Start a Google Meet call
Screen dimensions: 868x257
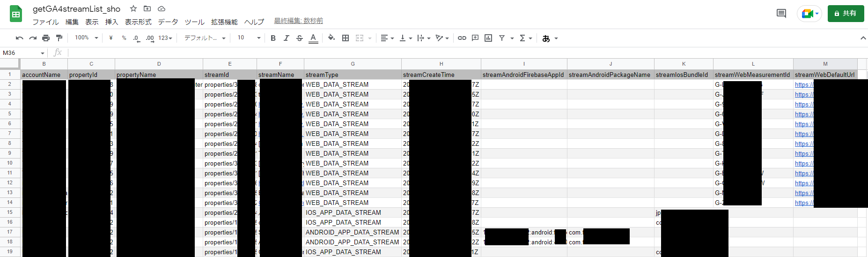click(x=809, y=14)
